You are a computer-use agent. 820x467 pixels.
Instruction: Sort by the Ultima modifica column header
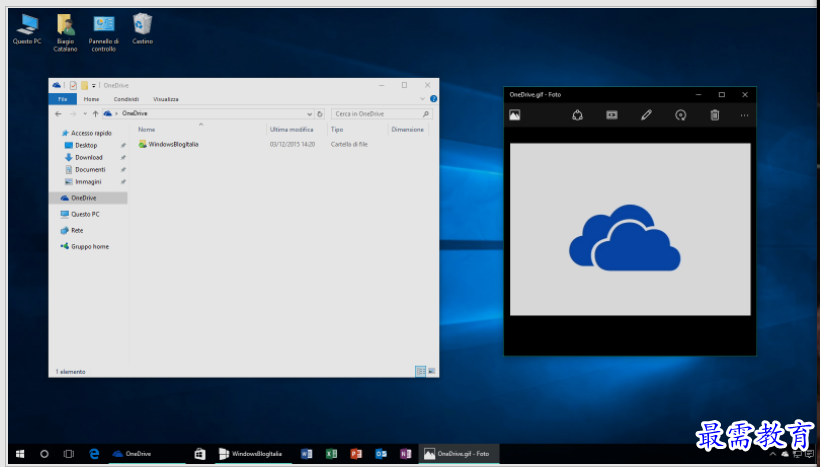[291, 130]
